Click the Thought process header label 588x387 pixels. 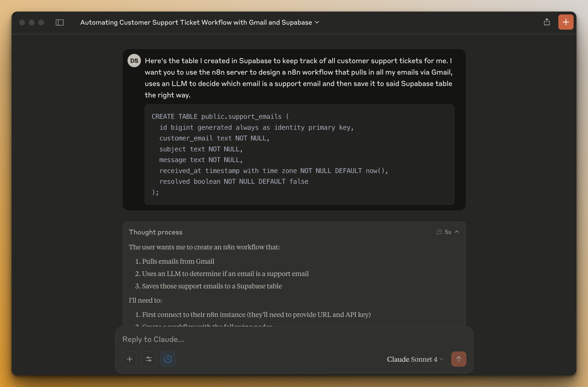(156, 232)
